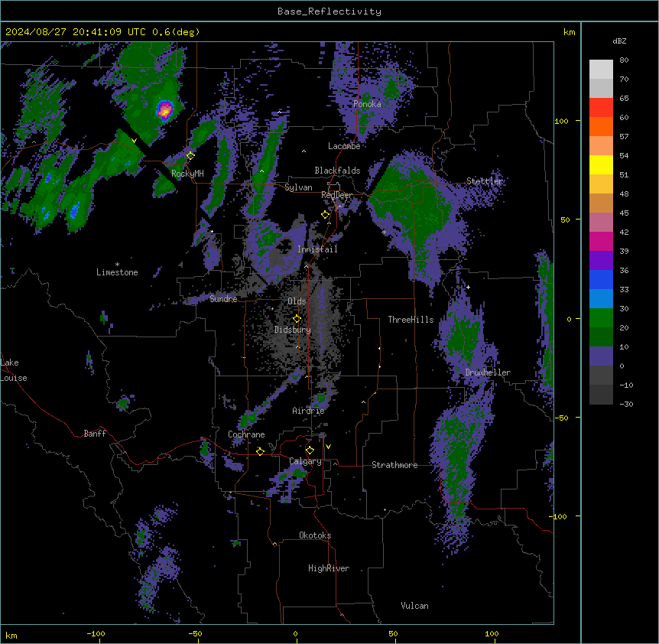Click the Olds town label
The image size is (659, 644).
pos(297,301)
